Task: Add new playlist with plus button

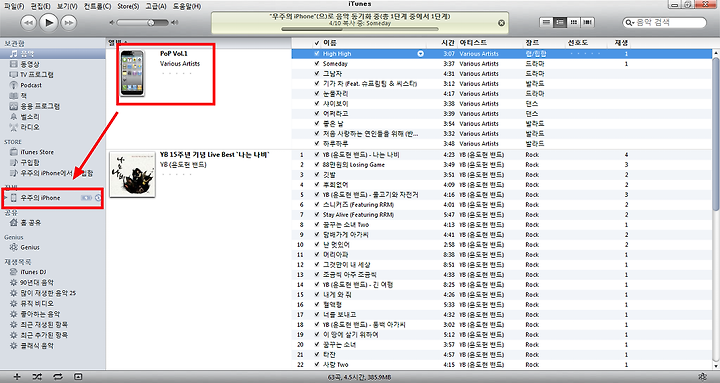Action: [x=17, y=377]
